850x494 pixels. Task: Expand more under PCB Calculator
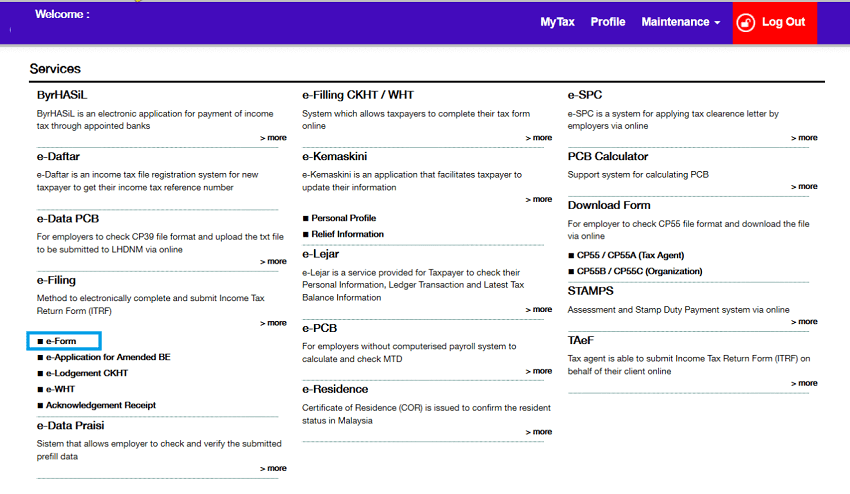[804, 186]
